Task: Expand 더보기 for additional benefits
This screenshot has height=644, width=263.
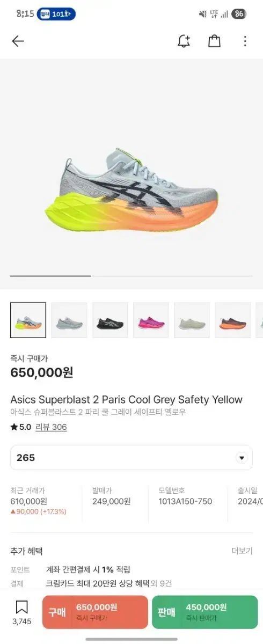Action: [242, 551]
